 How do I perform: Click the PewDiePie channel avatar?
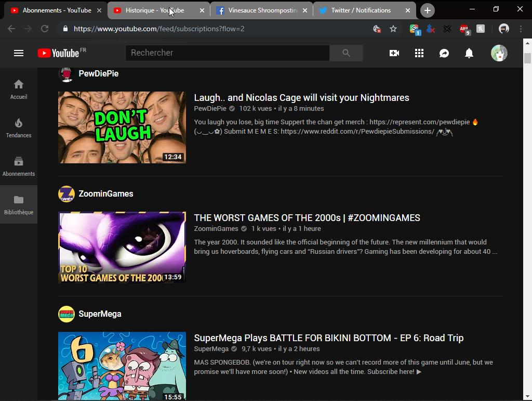click(66, 74)
